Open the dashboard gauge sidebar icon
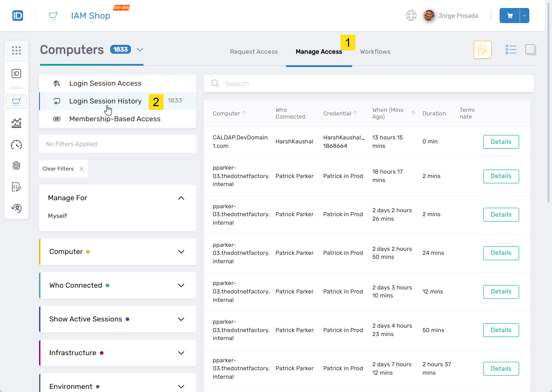This screenshot has width=552, height=392. 16,145
